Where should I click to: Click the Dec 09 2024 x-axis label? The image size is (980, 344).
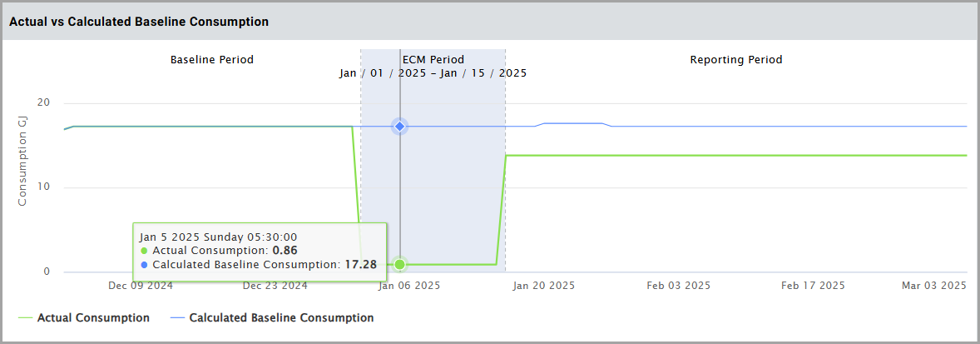[x=141, y=285]
